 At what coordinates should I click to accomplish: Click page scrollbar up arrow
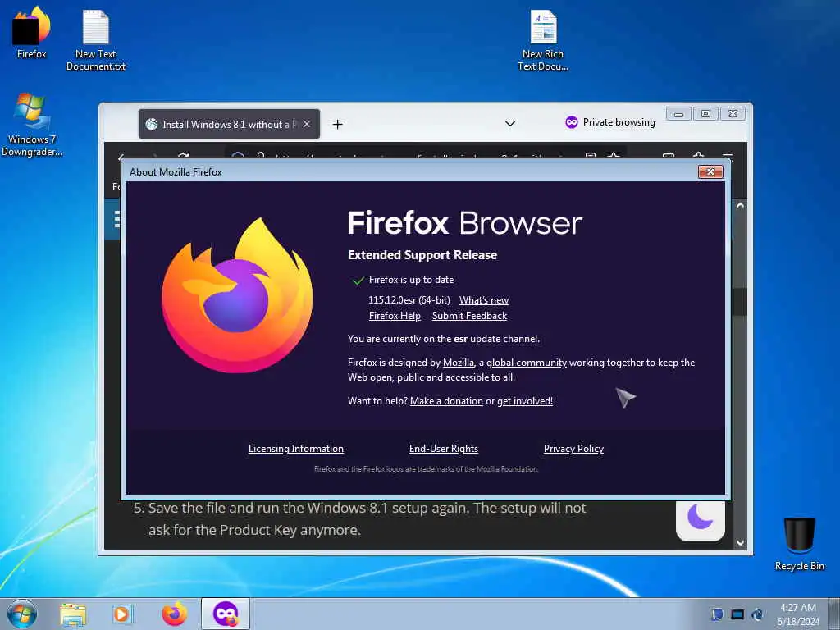pos(740,205)
